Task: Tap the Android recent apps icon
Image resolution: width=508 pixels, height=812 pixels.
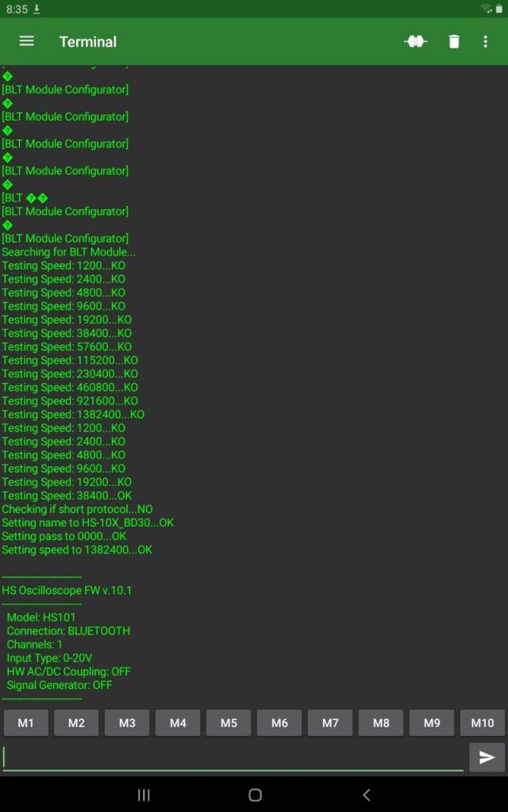Action: (144, 795)
